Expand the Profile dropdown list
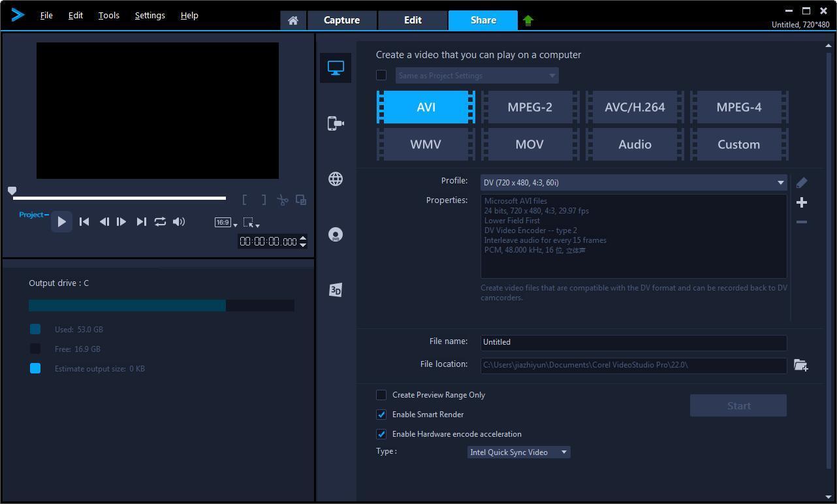The width and height of the screenshot is (837, 504). click(x=634, y=183)
